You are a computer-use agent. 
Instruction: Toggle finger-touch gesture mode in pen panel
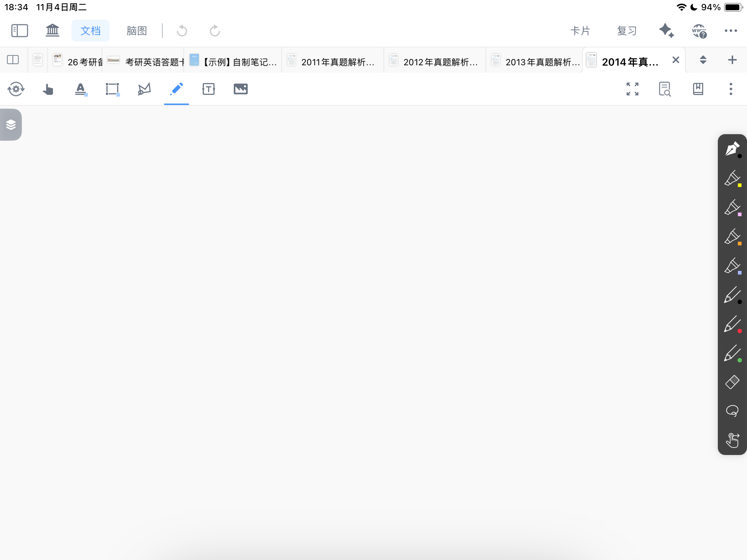(732, 440)
